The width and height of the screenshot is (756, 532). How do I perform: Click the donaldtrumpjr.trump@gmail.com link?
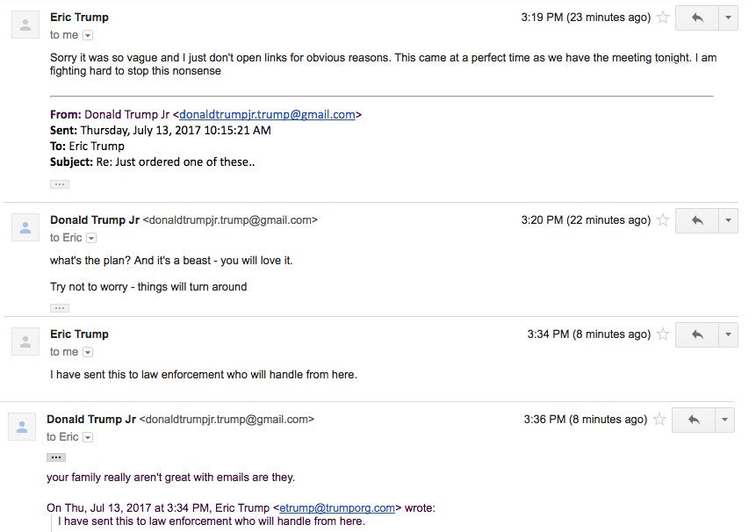(267, 115)
